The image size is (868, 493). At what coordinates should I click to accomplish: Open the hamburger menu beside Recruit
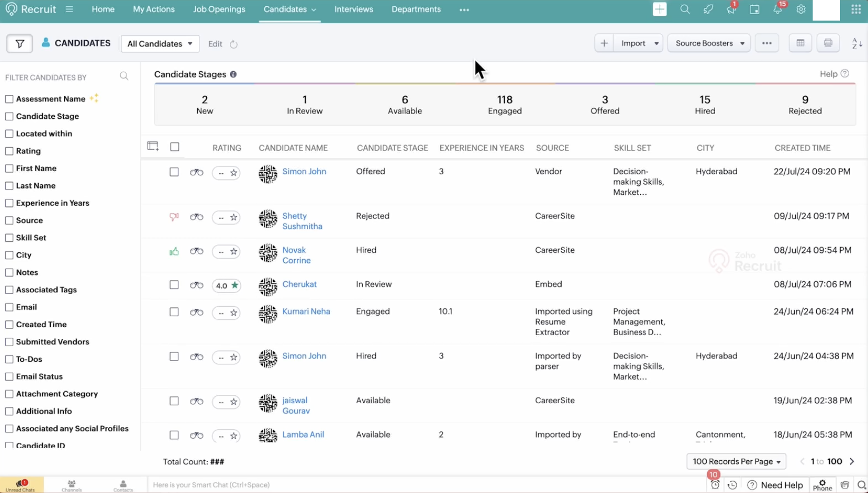[69, 10]
